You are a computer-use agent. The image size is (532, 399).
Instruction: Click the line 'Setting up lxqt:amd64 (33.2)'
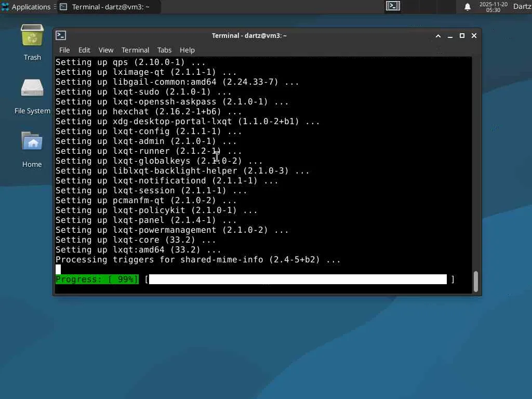click(138, 249)
